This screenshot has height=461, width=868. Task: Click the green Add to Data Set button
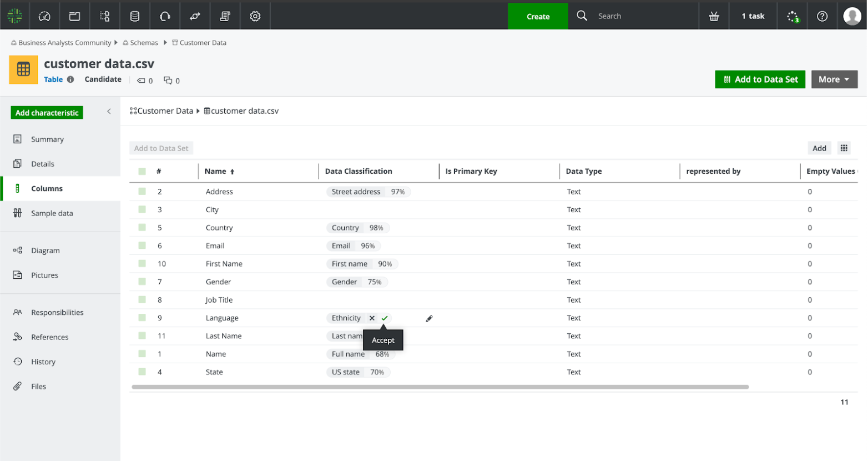[760, 79]
